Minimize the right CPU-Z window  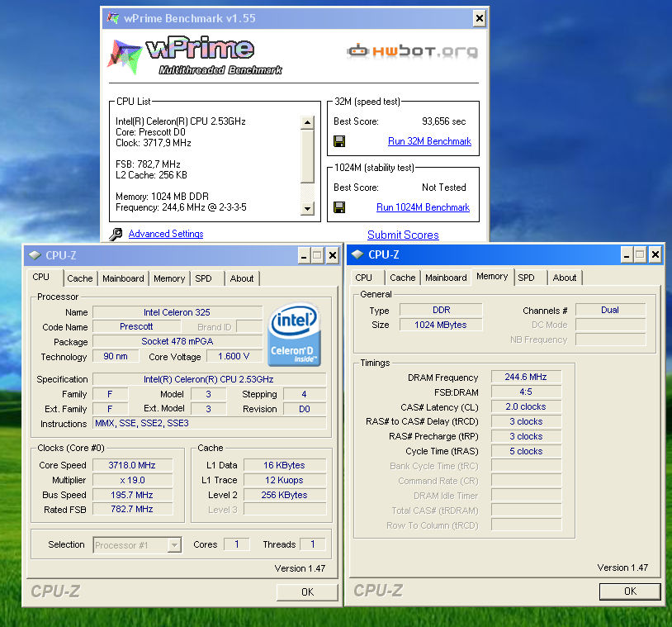[627, 255]
